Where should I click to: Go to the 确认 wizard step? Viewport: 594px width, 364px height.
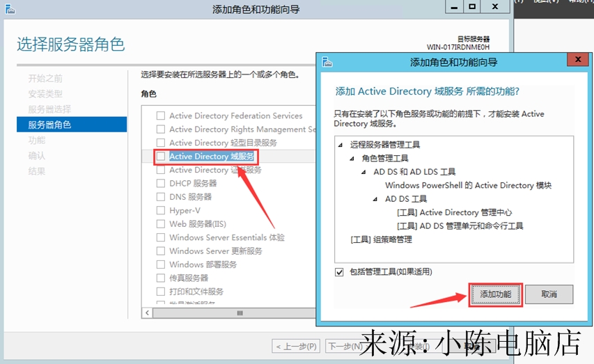37,156
